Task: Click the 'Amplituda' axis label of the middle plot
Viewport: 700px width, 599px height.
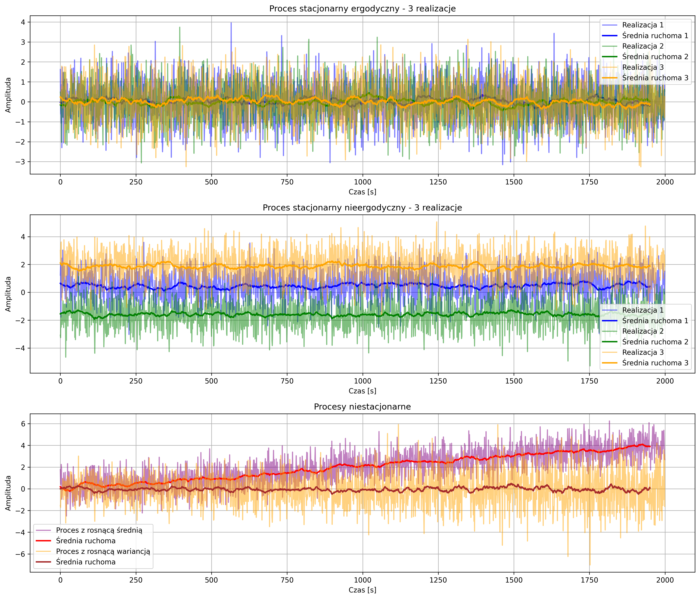Action: pyautogui.click(x=8, y=294)
